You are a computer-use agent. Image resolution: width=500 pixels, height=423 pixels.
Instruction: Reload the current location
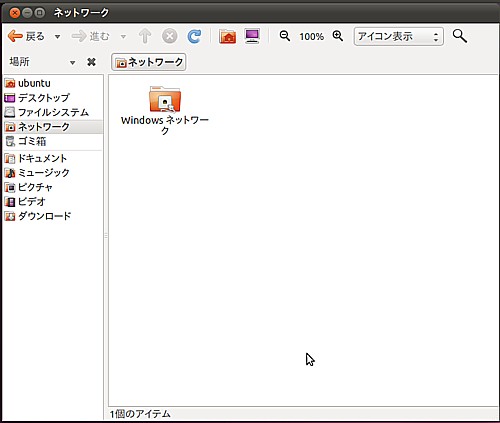coord(194,36)
